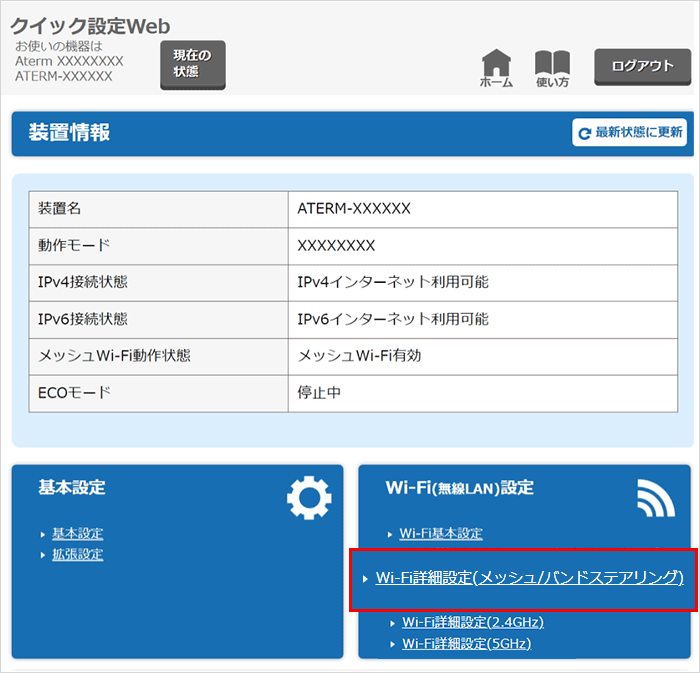Open Wi-Fi詳細設定(メッシュ/バンドステアリング) link

[529, 578]
